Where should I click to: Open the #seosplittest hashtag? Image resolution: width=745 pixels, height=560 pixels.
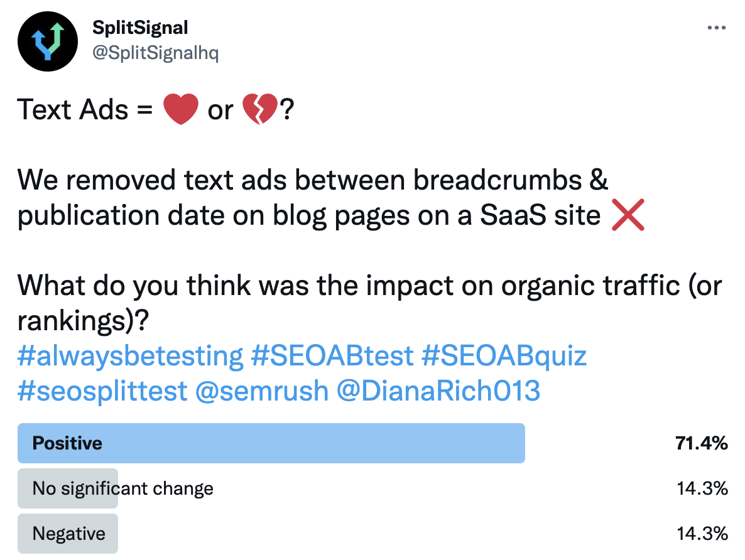pos(102,390)
